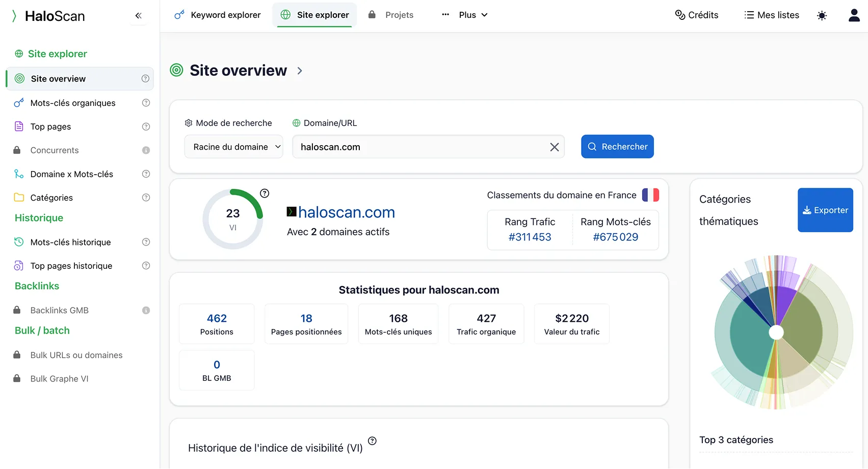
Task: Click the Historique sidebar section heading
Action: tap(39, 218)
